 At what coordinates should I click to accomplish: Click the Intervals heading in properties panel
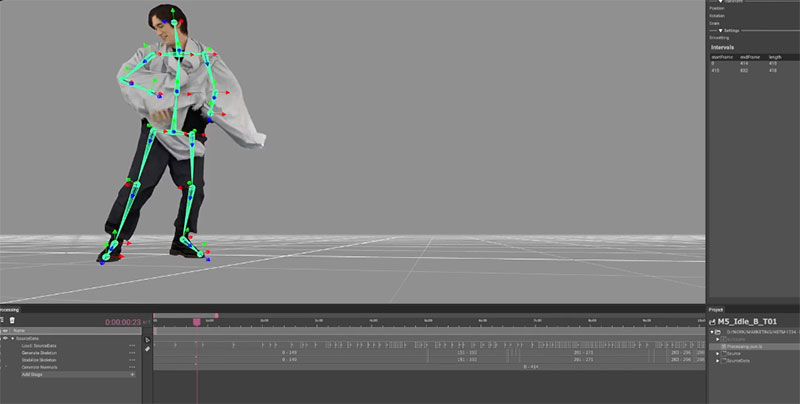click(722, 47)
